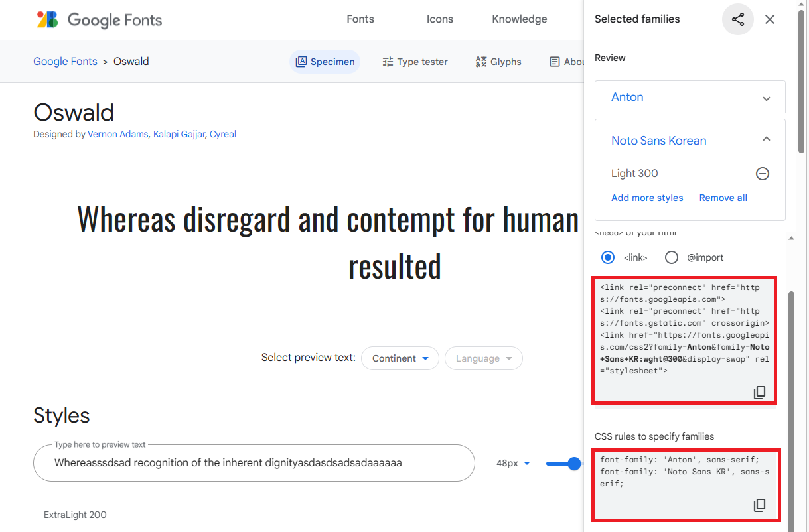Click the Styles section heading
This screenshot has height=532, width=809.
pyautogui.click(x=62, y=416)
